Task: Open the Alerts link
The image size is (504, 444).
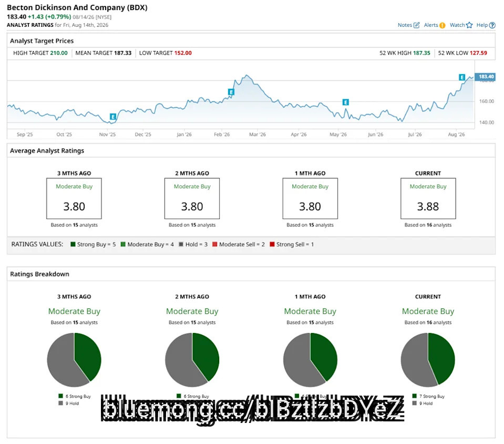Action: (x=431, y=25)
